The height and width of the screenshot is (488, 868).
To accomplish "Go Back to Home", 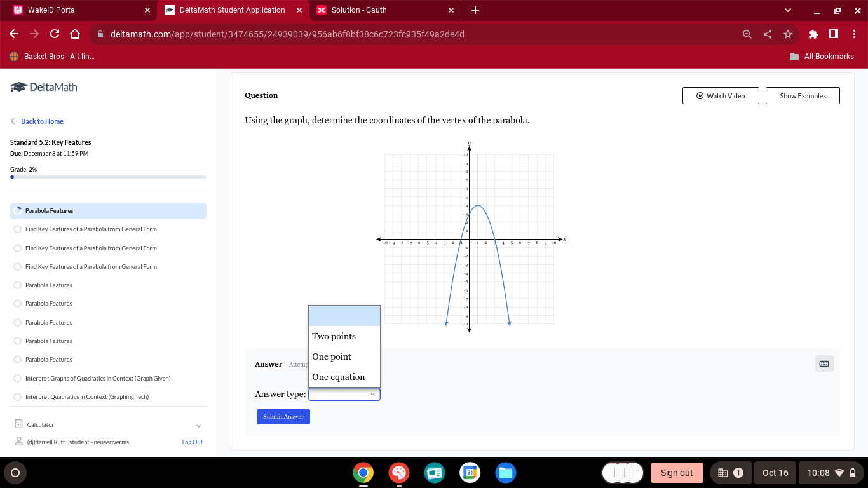I will click(37, 121).
